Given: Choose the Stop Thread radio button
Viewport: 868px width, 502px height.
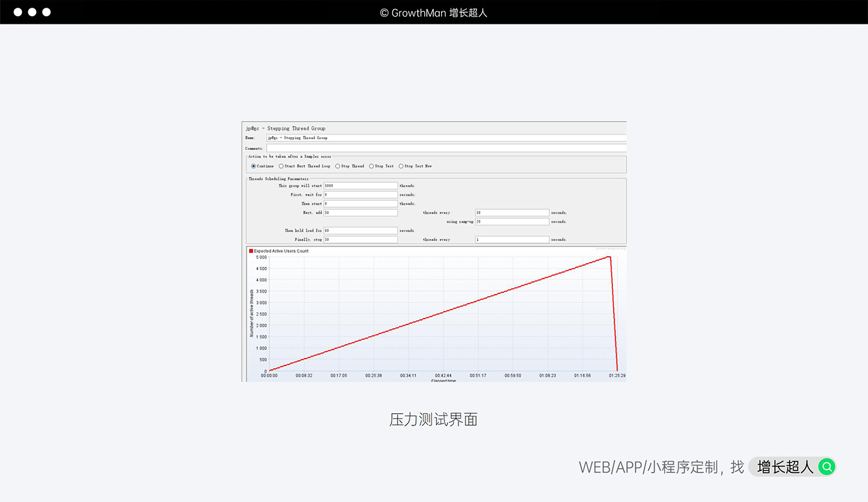Looking at the screenshot, I should point(338,166).
